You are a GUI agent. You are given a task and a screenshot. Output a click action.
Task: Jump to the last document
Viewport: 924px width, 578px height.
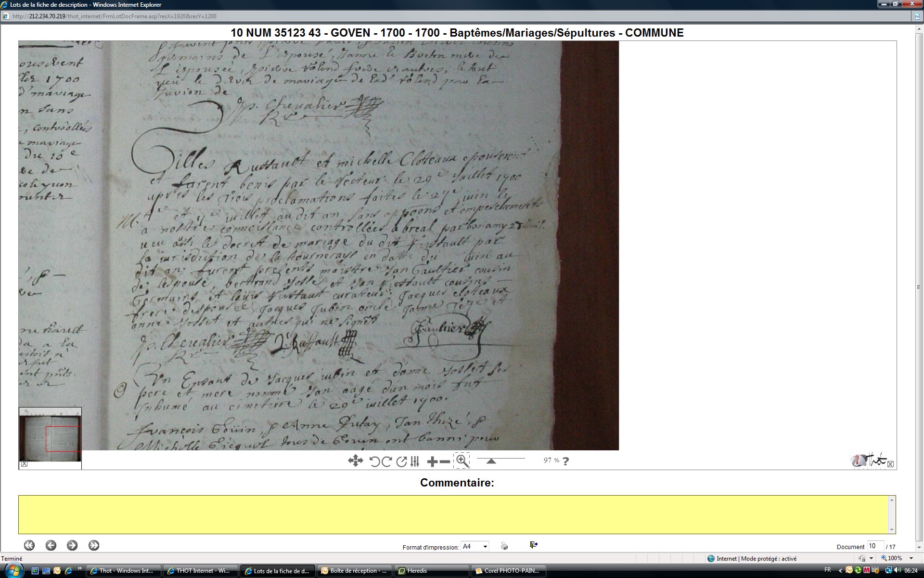point(94,545)
